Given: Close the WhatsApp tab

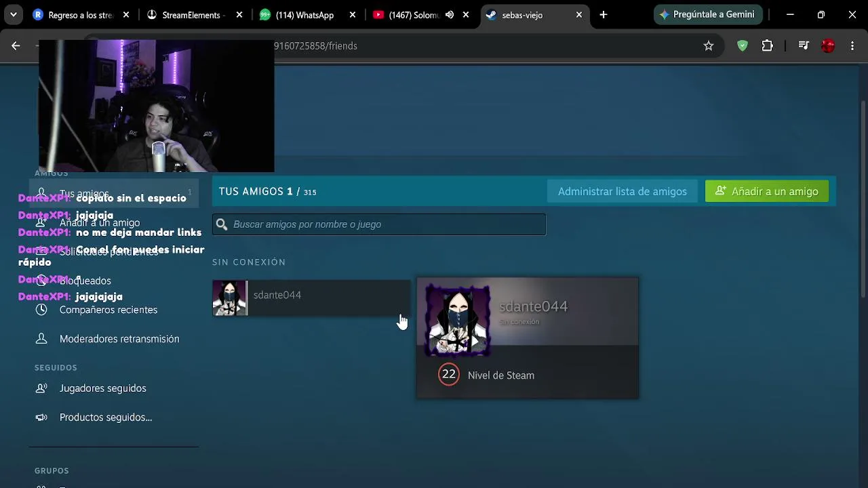Looking at the screenshot, I should pyautogui.click(x=353, y=15).
